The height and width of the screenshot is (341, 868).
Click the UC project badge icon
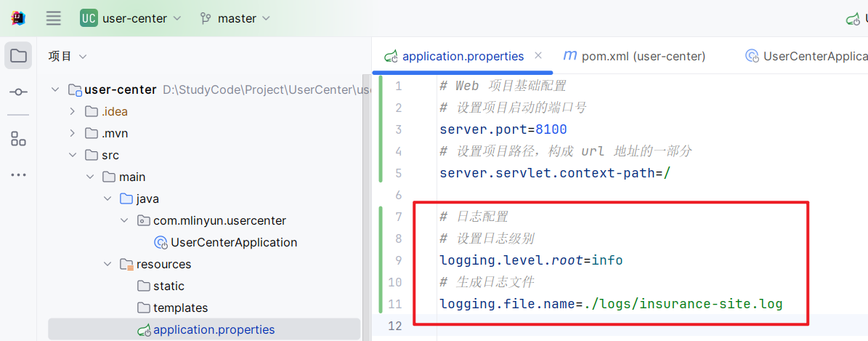tap(89, 18)
